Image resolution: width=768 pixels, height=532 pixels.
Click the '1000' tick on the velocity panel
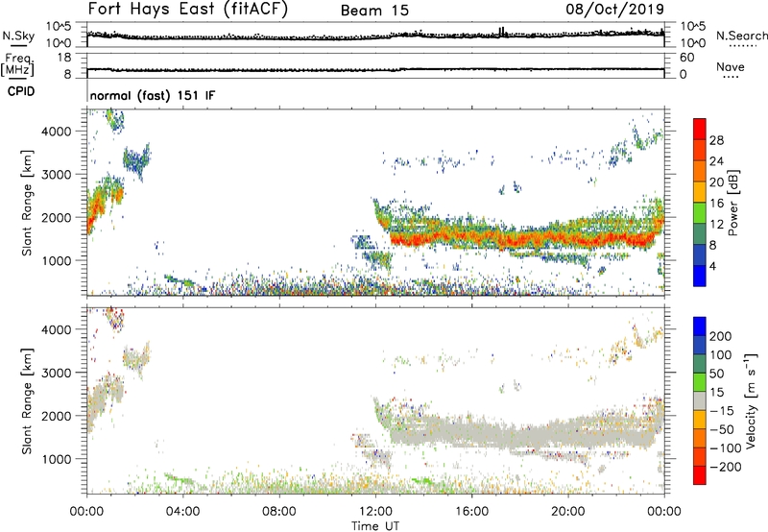(57, 459)
